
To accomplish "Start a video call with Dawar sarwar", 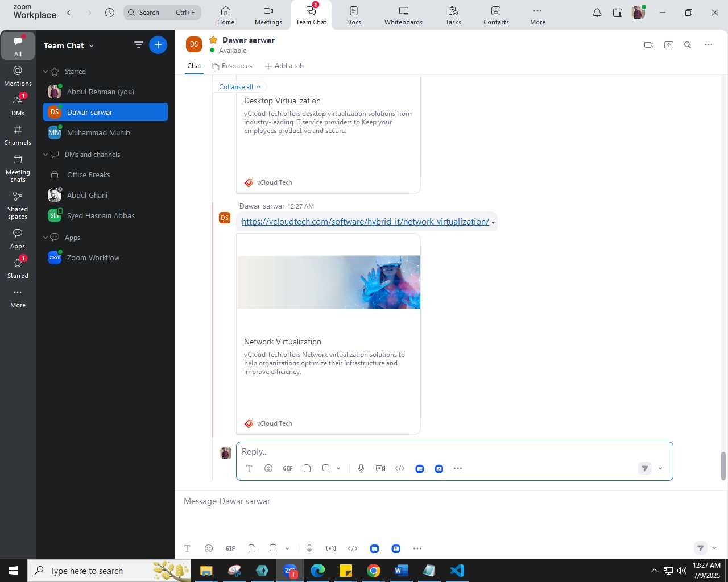I will [649, 45].
